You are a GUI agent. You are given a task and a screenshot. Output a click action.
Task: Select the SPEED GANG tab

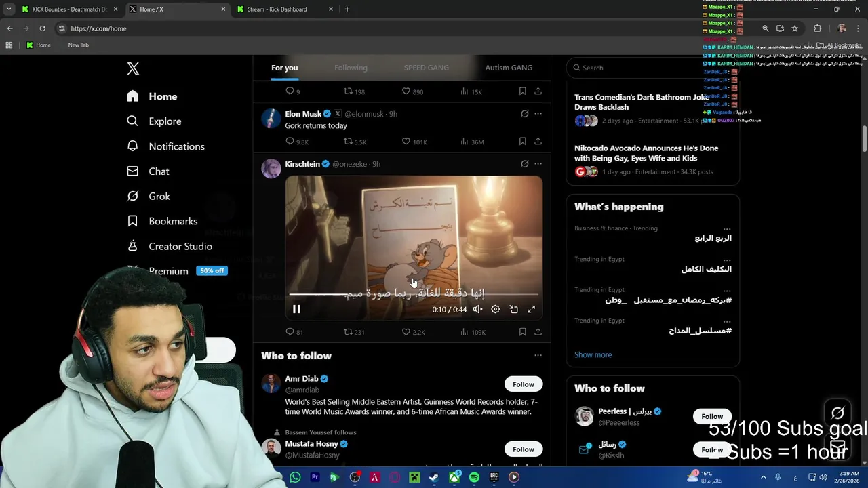point(427,68)
